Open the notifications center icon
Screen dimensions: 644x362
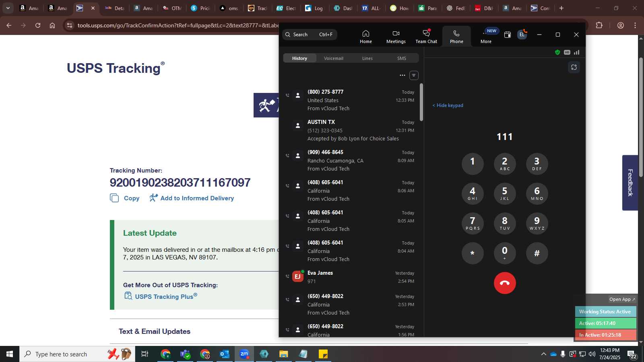(632, 354)
